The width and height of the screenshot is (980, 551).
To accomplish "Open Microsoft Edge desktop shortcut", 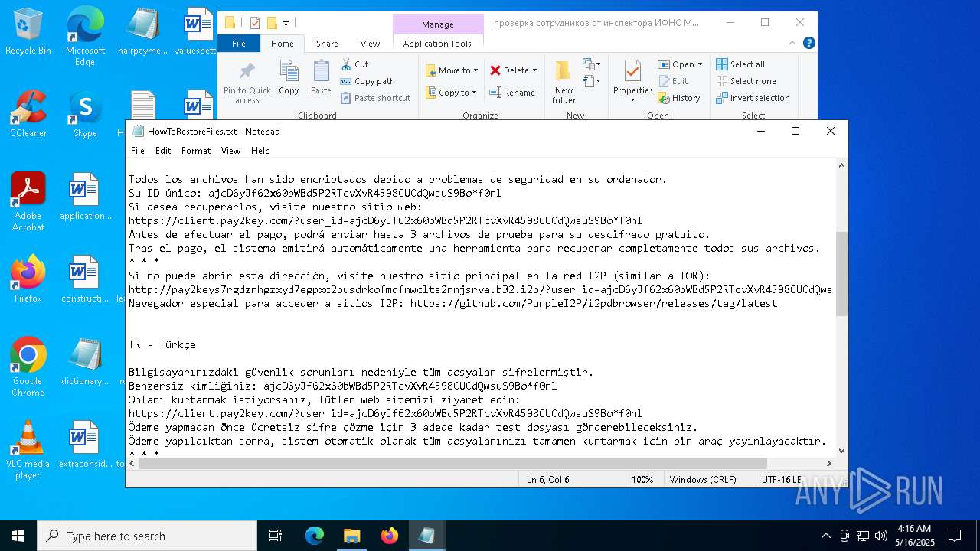I will point(85,37).
